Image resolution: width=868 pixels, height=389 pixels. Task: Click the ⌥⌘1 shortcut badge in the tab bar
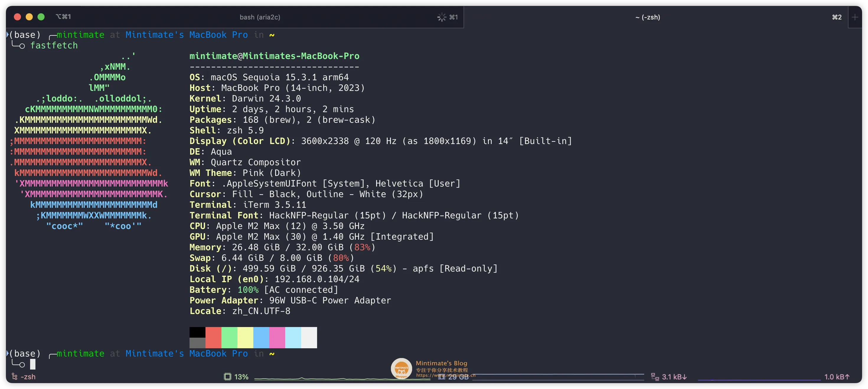pos(64,17)
